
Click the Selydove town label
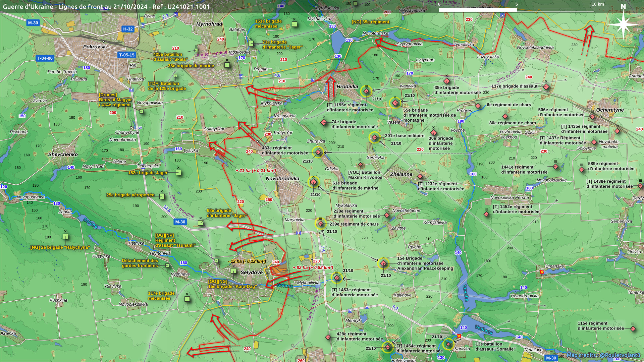[x=252, y=273]
